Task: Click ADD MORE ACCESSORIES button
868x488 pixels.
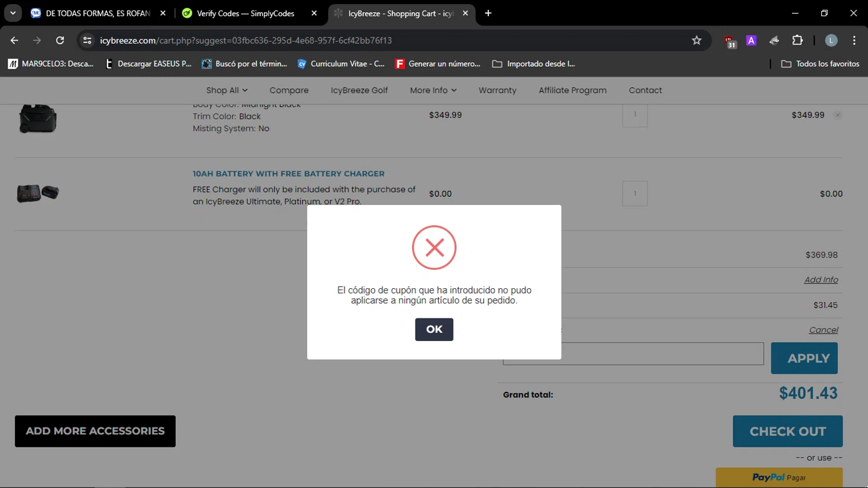Action: point(95,431)
